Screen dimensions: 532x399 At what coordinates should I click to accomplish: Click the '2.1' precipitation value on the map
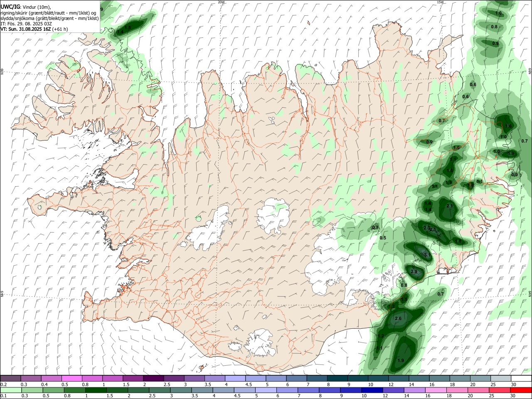click(x=449, y=206)
